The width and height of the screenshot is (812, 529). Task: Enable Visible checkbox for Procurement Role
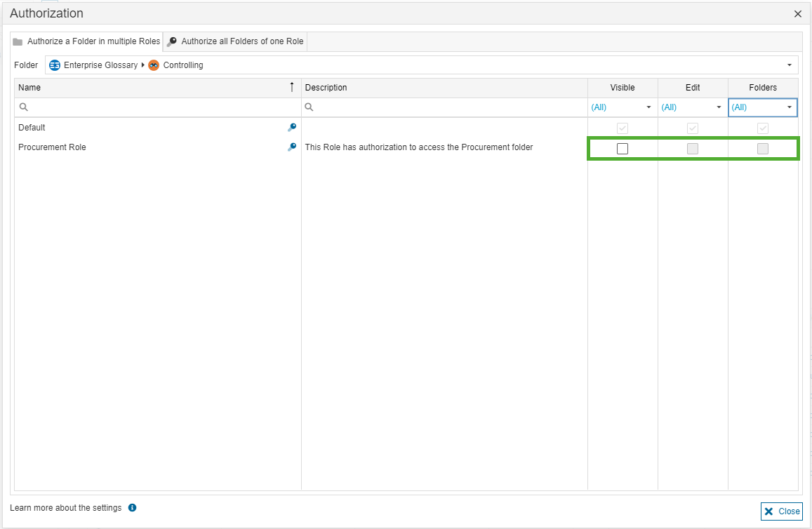tap(623, 149)
